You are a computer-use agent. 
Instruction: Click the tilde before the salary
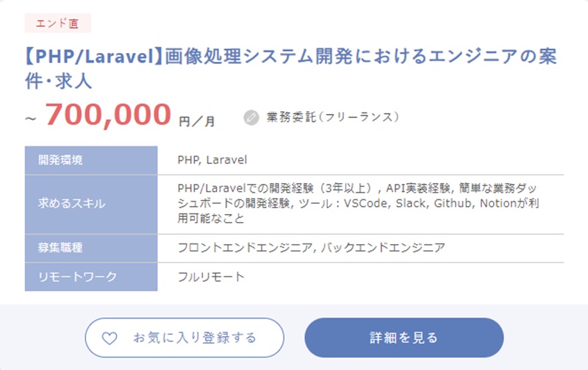pyautogui.click(x=31, y=118)
